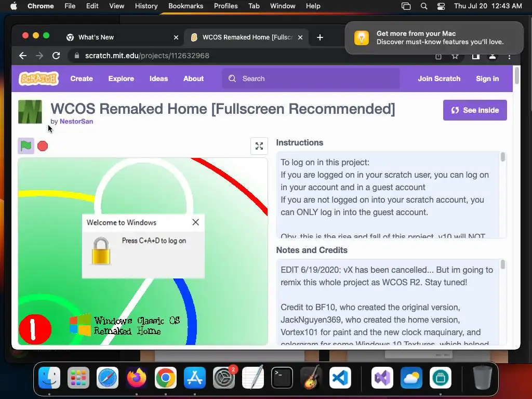
Task: Click the gold padlock icon in stage
Action: coord(101,251)
